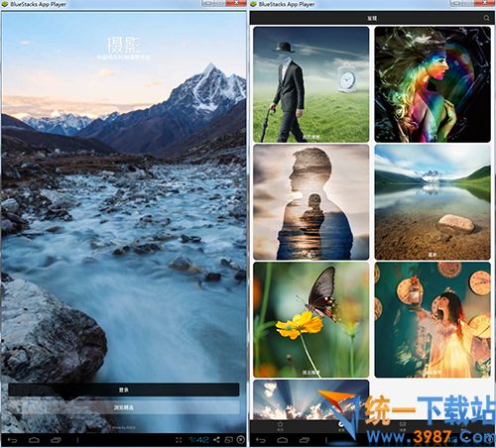Open star tab in bottom app bar

click(x=280, y=426)
